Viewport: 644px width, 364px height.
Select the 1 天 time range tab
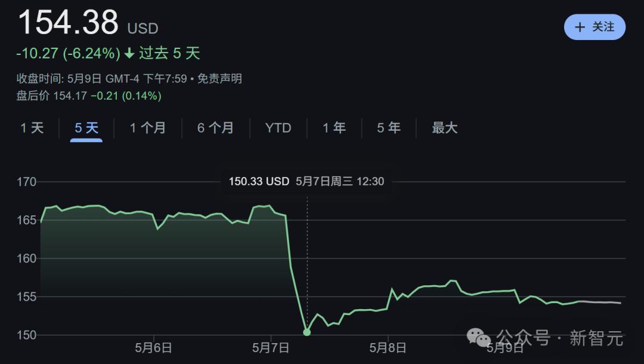(32, 128)
